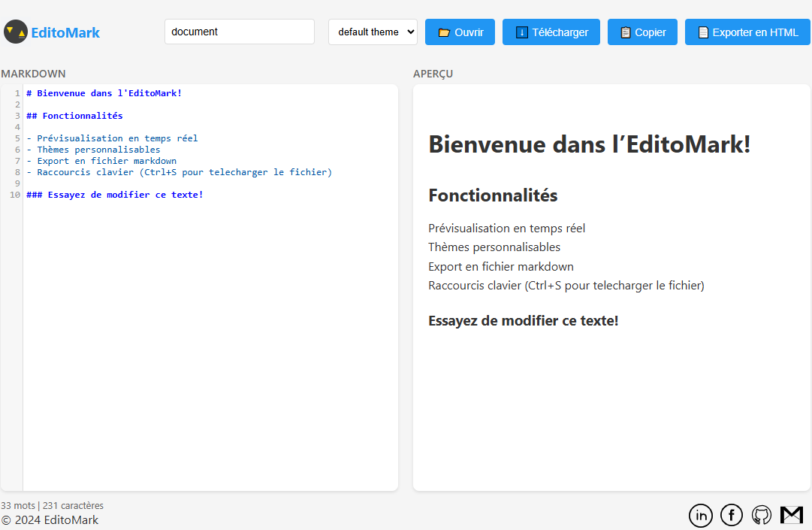The width and height of the screenshot is (812, 530).
Task: Click the document name input field
Action: (x=240, y=32)
